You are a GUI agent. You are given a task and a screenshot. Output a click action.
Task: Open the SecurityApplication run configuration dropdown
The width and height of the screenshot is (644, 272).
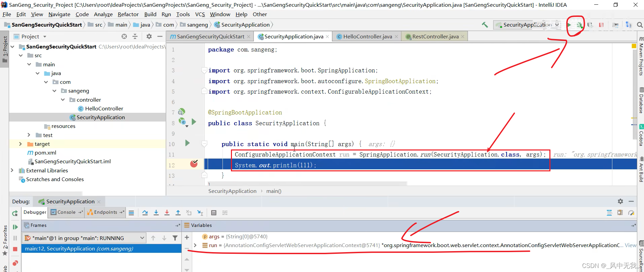527,25
